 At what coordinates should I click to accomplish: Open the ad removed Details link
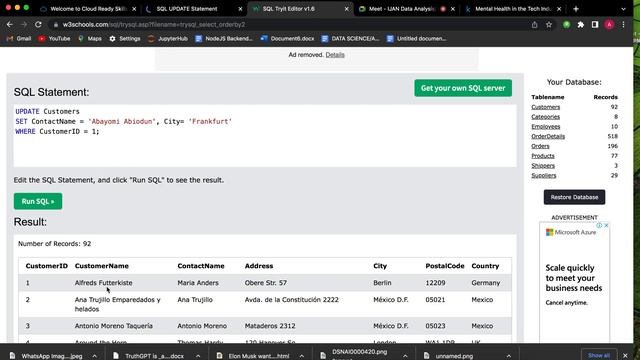point(335,55)
